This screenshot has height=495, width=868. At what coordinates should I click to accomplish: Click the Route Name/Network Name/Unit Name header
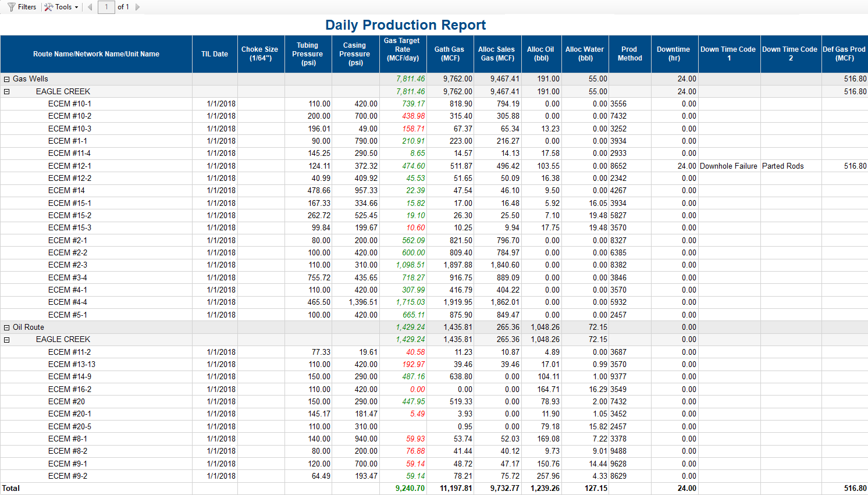coord(96,54)
